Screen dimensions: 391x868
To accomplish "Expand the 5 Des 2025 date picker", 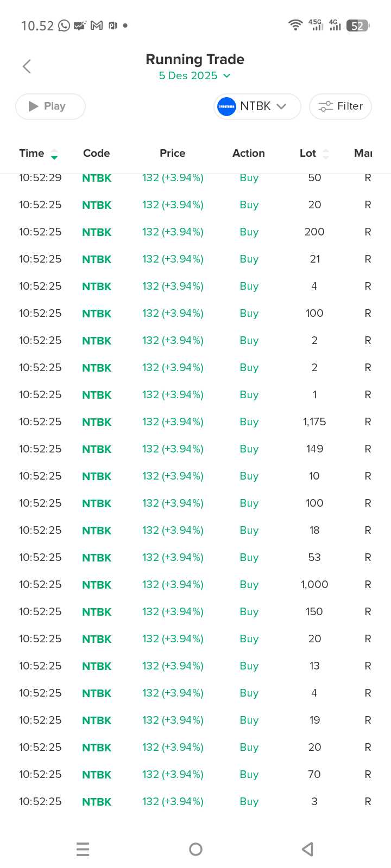I will (194, 75).
